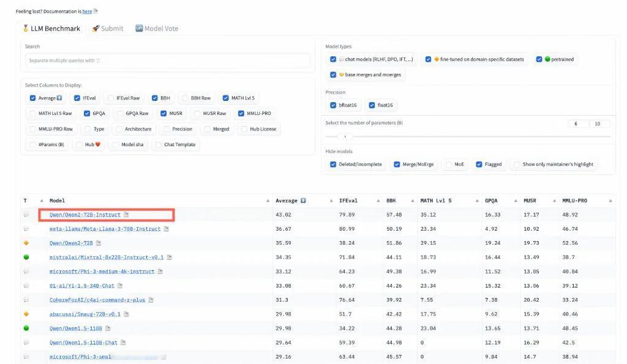Image resolution: width=627 pixels, height=364 pixels.
Task: Sort by MMLU-PRO column arrow
Action: (x=610, y=201)
